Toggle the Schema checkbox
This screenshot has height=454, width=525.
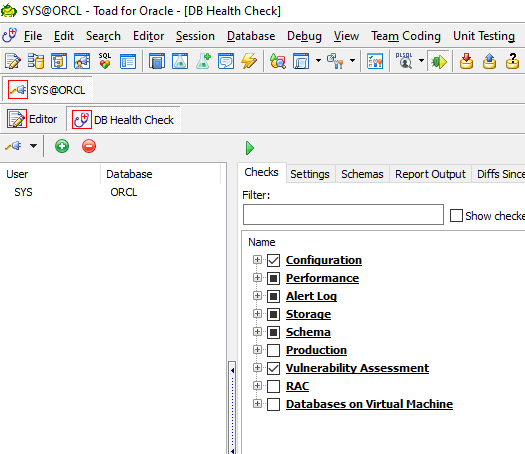point(274,332)
